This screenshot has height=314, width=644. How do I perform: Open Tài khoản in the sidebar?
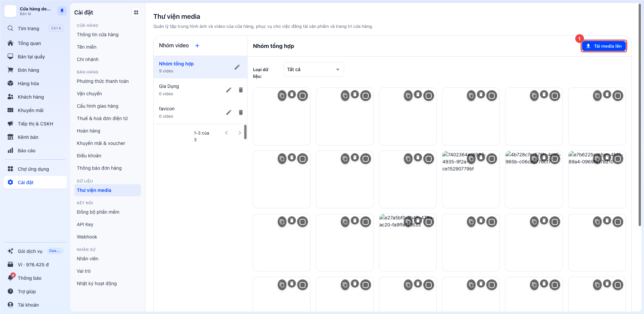point(35,305)
